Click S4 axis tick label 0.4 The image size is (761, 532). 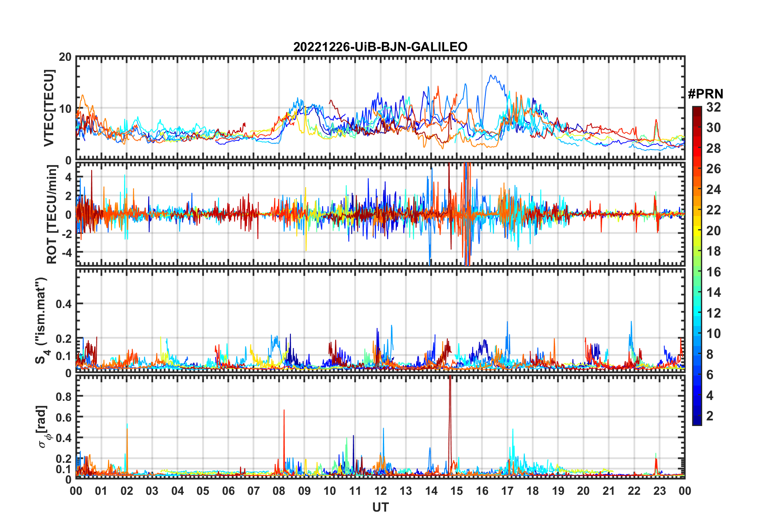coord(64,304)
